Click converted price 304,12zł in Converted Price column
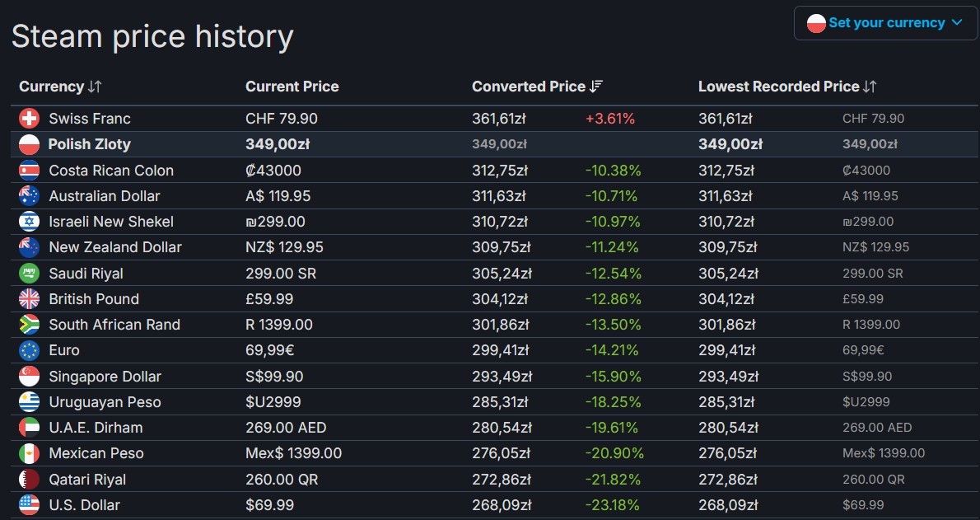 point(500,299)
